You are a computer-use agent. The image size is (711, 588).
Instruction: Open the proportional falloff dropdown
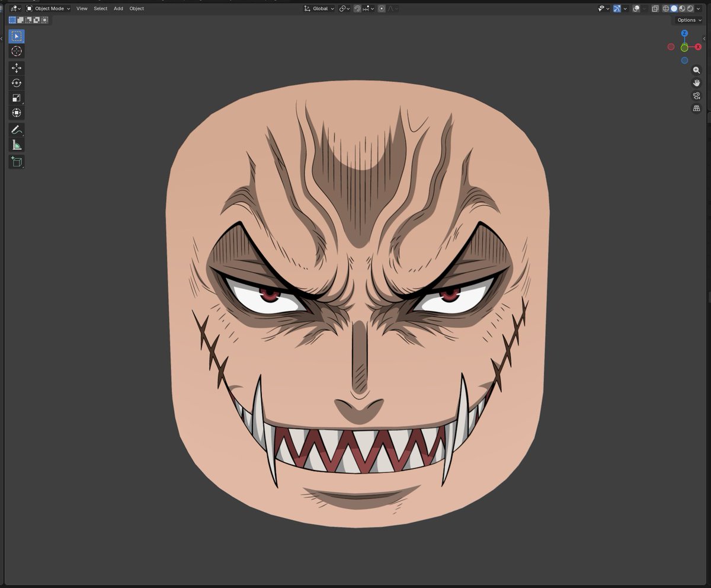pos(393,8)
